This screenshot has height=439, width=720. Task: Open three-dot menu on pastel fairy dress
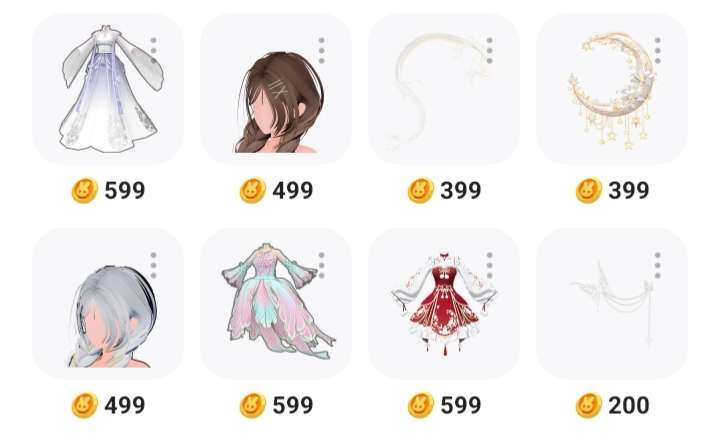click(x=321, y=265)
